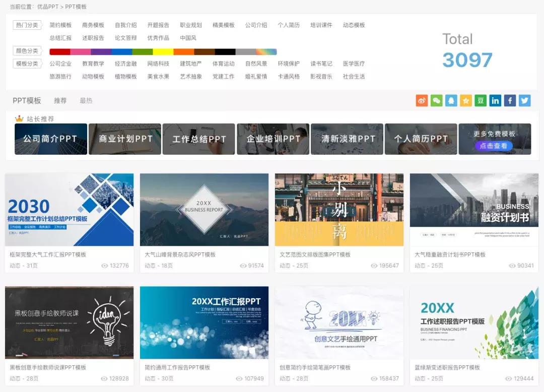544x392 pixels.
Task: Select the 推荐 tab
Action: click(x=60, y=100)
